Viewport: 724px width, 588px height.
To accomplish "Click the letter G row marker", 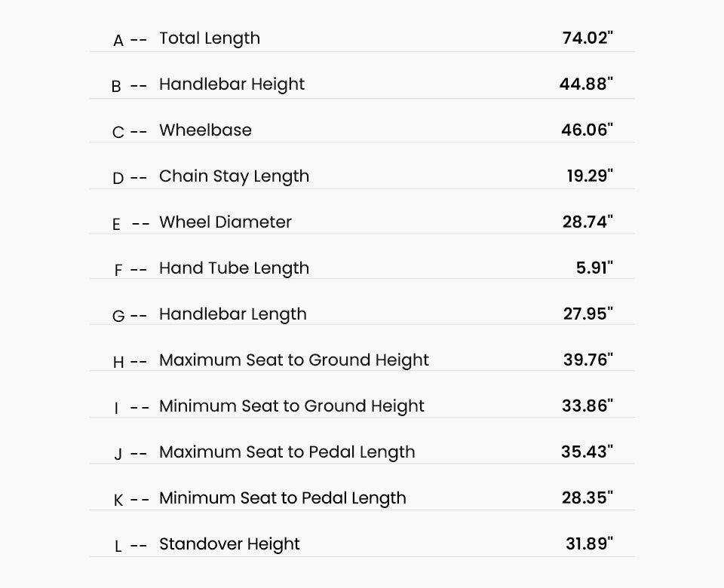I will click(118, 316).
